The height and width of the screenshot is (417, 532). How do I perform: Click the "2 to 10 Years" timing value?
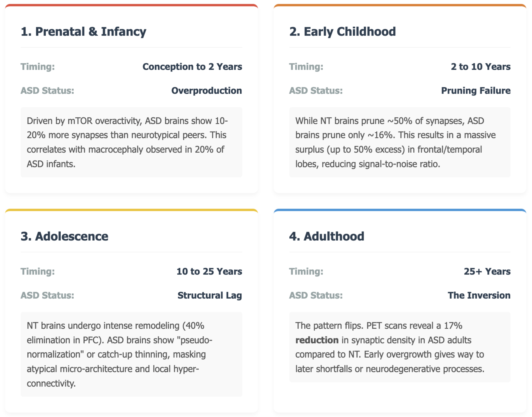tap(480, 67)
